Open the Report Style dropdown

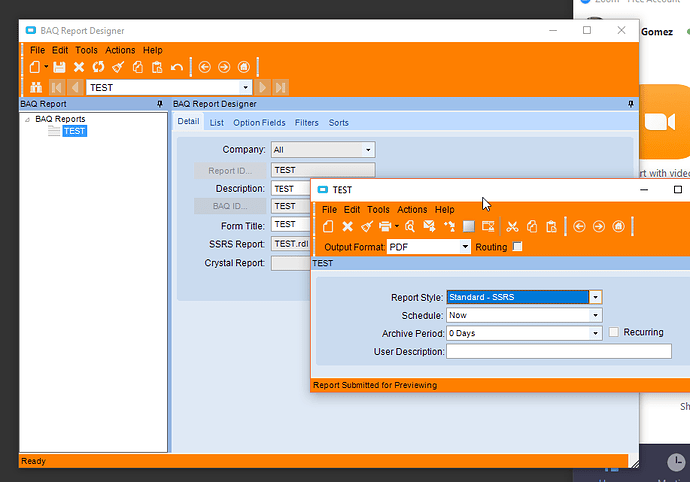click(x=595, y=297)
